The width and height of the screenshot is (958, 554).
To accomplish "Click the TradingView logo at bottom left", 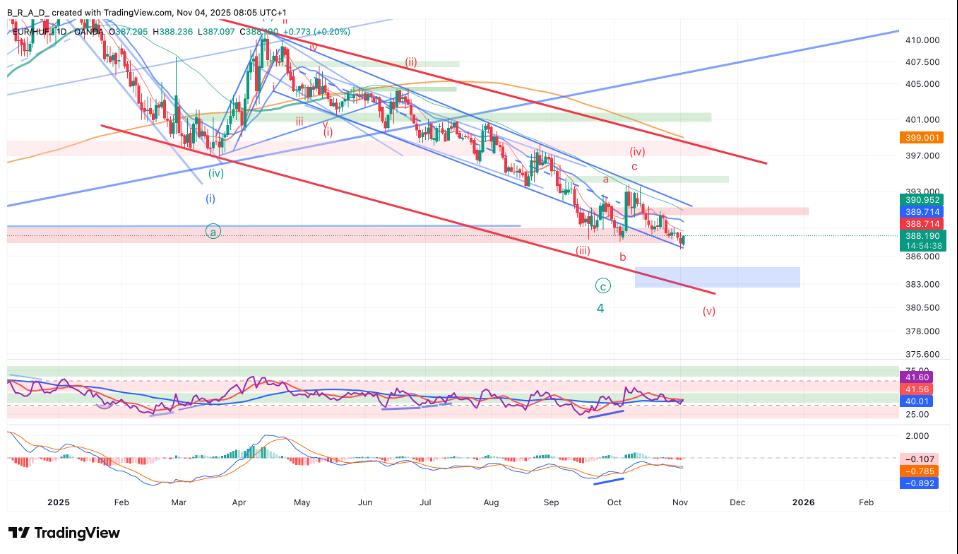I will coord(64,533).
